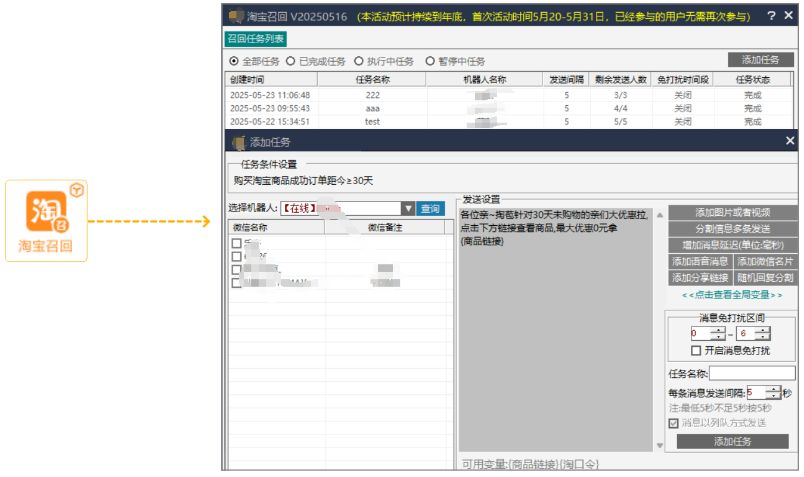This screenshot has width=804, height=477.
Task: Click 随机回复分割 button
Action: tap(765, 278)
